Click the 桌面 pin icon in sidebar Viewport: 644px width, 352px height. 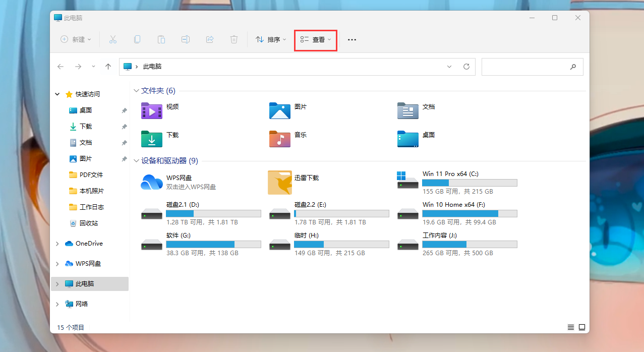pyautogui.click(x=124, y=110)
